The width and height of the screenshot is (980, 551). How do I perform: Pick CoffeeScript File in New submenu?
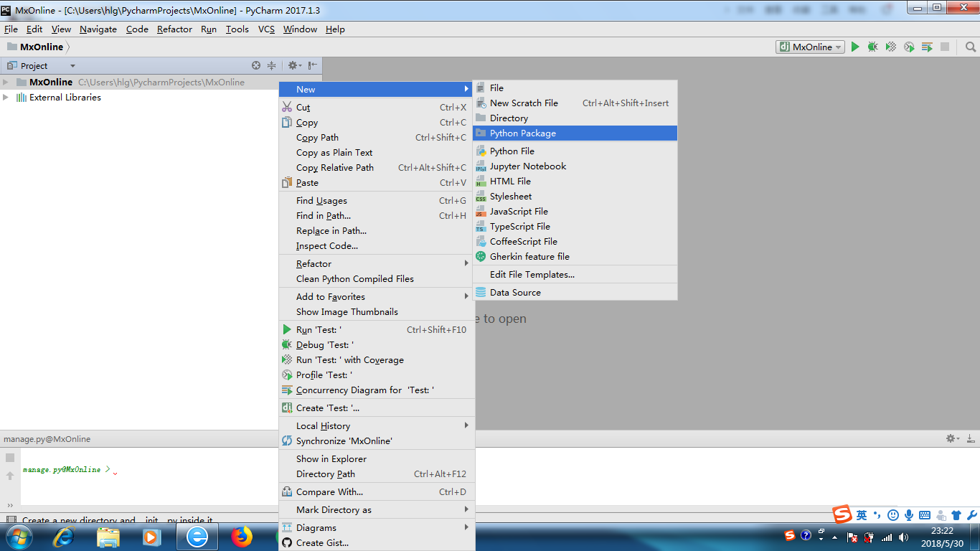coord(575,241)
